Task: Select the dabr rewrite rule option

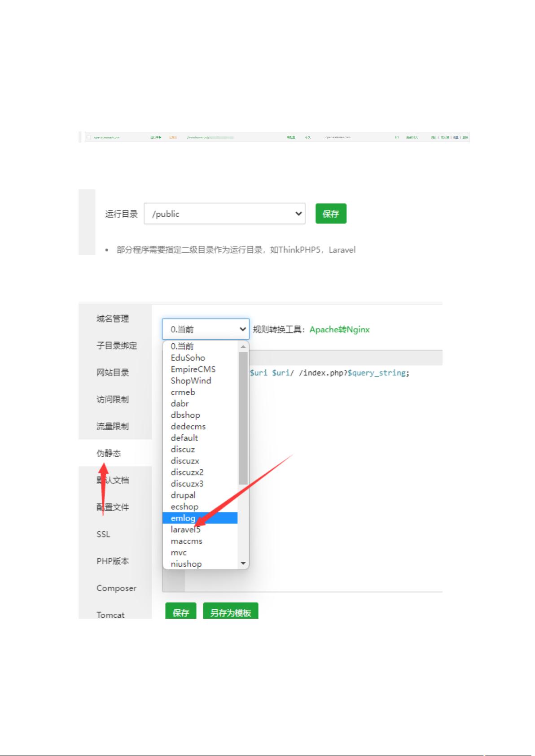Action: [x=200, y=403]
